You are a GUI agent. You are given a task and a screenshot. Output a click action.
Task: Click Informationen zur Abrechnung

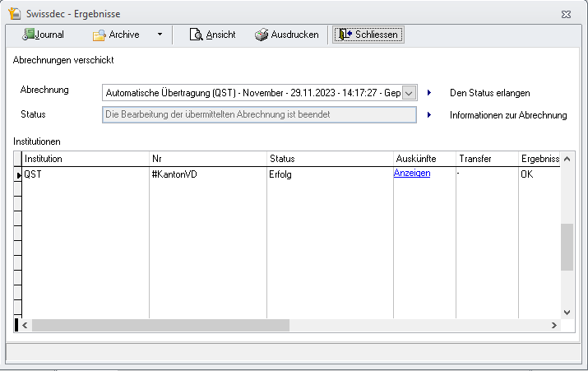click(507, 115)
